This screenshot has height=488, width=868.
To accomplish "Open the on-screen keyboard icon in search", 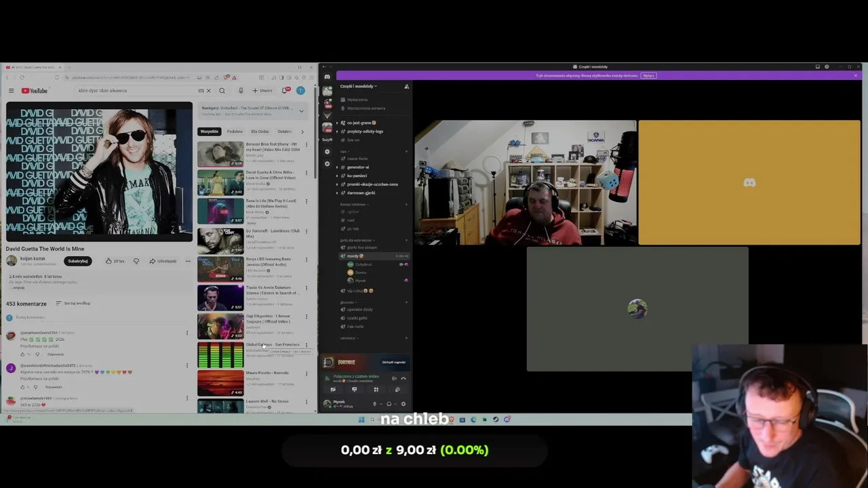I will click(201, 90).
